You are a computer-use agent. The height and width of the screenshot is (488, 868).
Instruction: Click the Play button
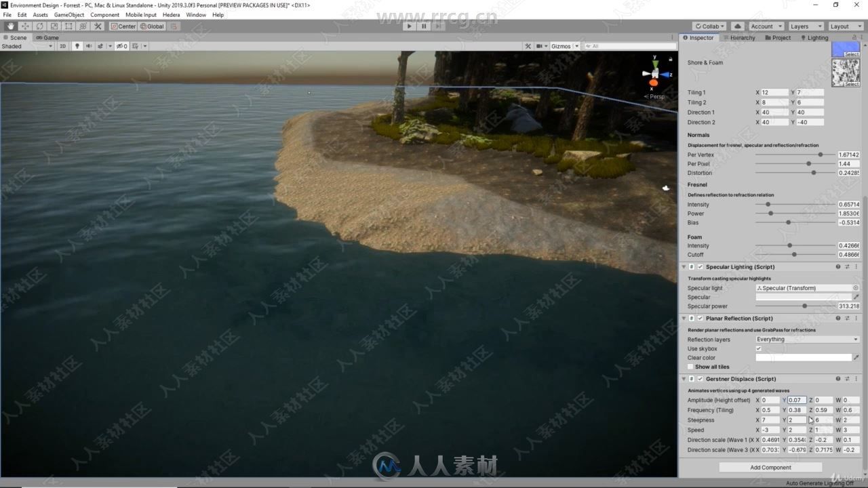click(x=408, y=26)
